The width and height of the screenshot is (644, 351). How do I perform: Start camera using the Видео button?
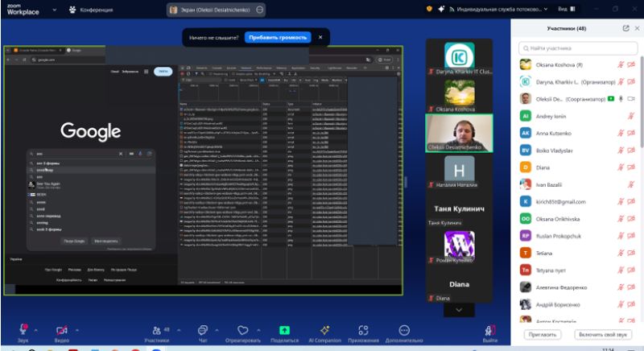tap(60, 330)
